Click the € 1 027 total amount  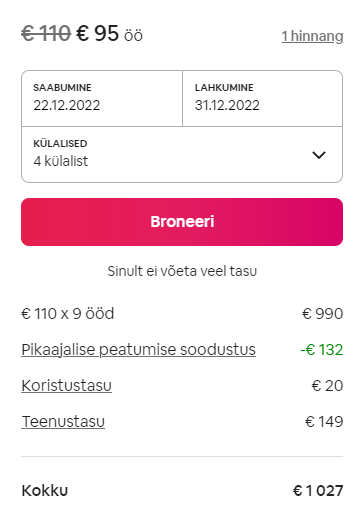click(x=318, y=491)
